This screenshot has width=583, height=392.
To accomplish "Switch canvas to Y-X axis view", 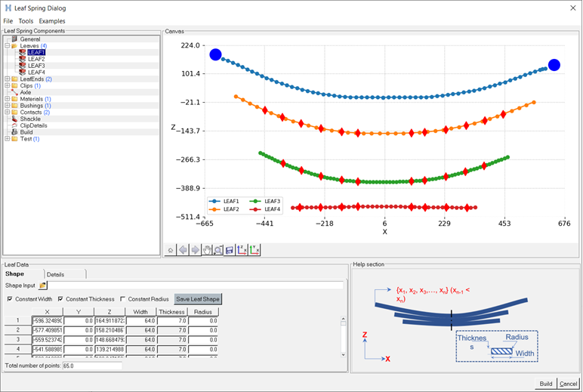I will click(254, 250).
